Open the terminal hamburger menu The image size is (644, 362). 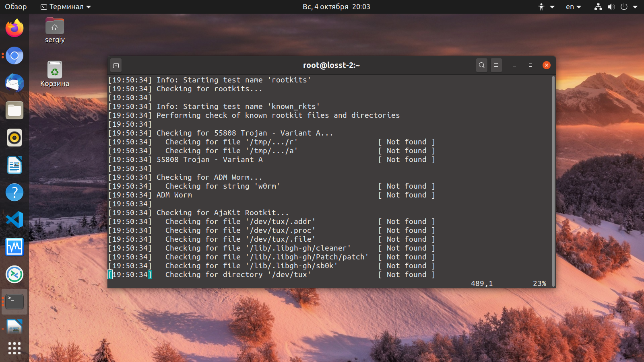pos(496,65)
